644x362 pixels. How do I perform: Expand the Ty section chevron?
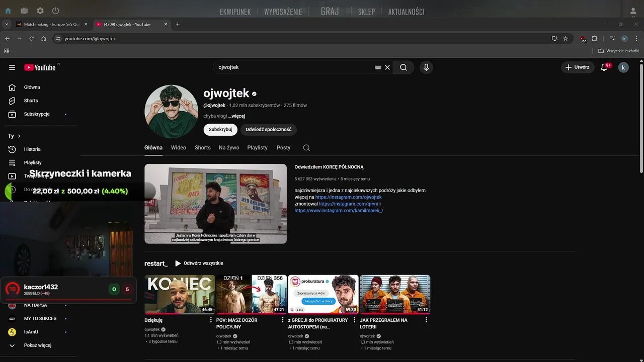click(x=19, y=136)
